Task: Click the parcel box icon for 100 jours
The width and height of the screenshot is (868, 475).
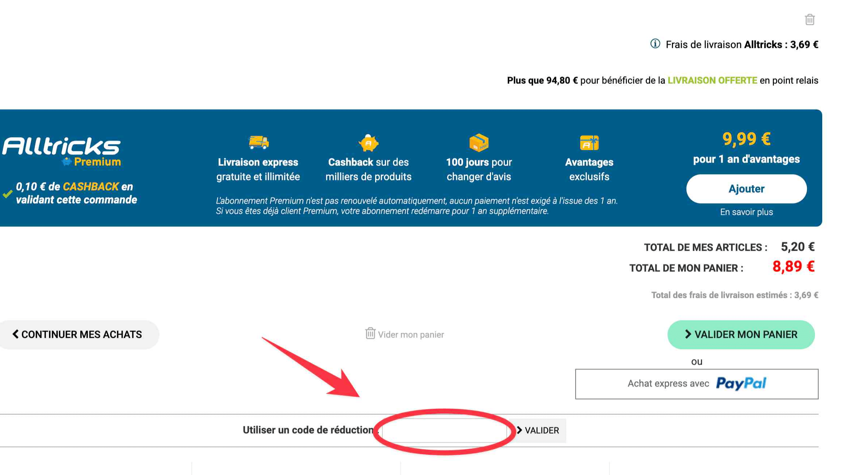Action: (x=479, y=142)
